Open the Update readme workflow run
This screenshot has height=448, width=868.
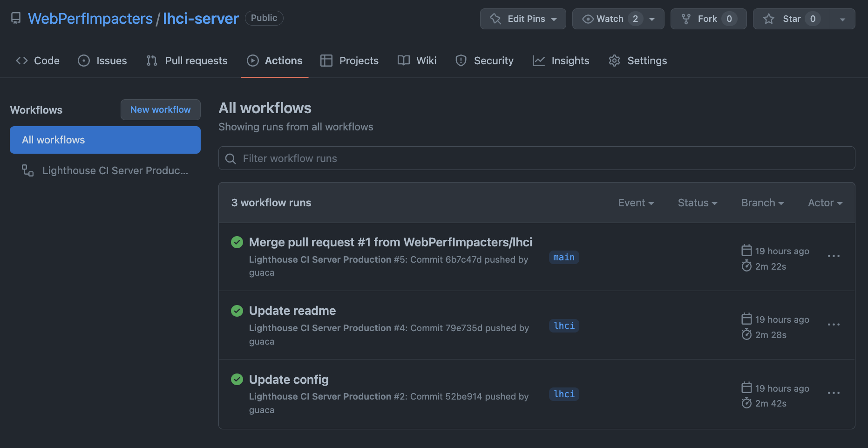click(292, 311)
